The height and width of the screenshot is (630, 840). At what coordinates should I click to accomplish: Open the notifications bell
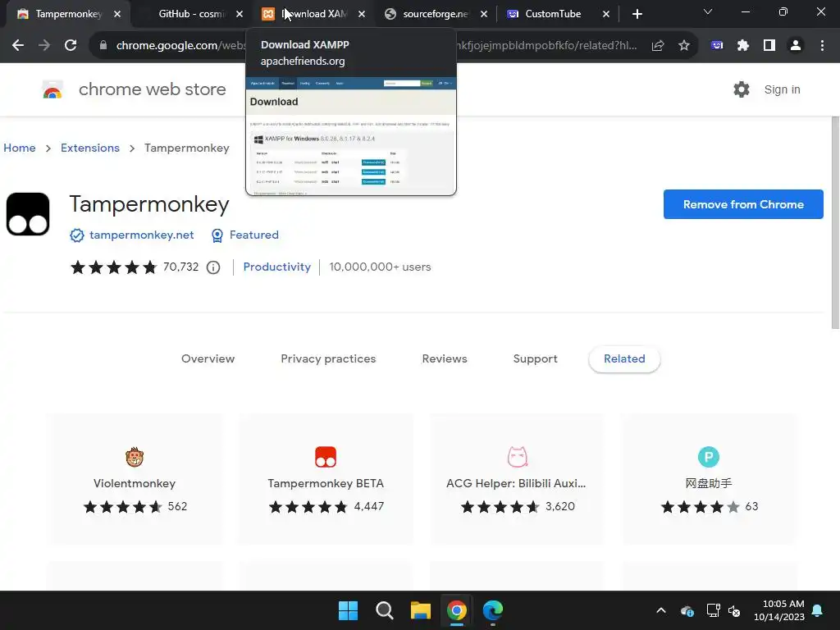(818, 610)
